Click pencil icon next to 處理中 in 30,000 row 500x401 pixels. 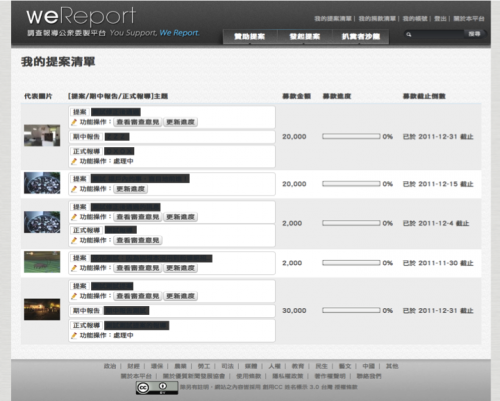(74, 335)
